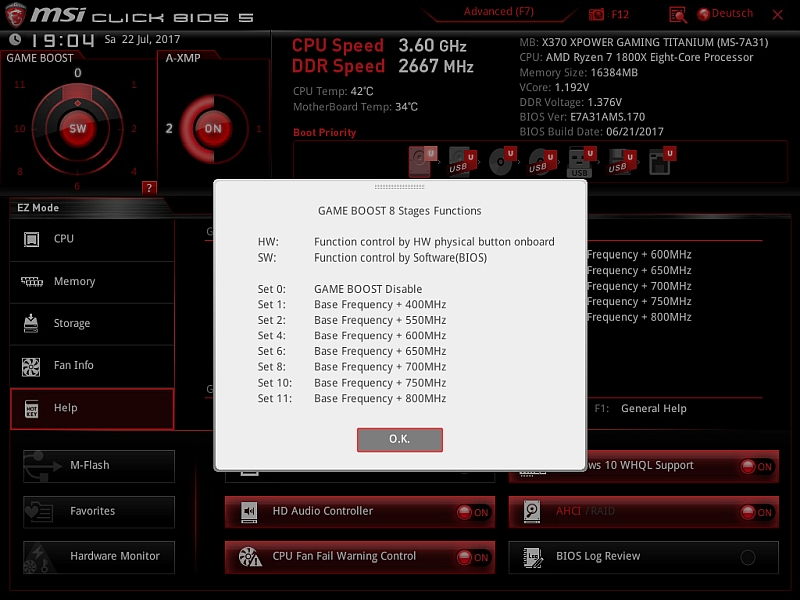Open Hardware Monitor
Screen dimensions: 800x600
pos(99,557)
